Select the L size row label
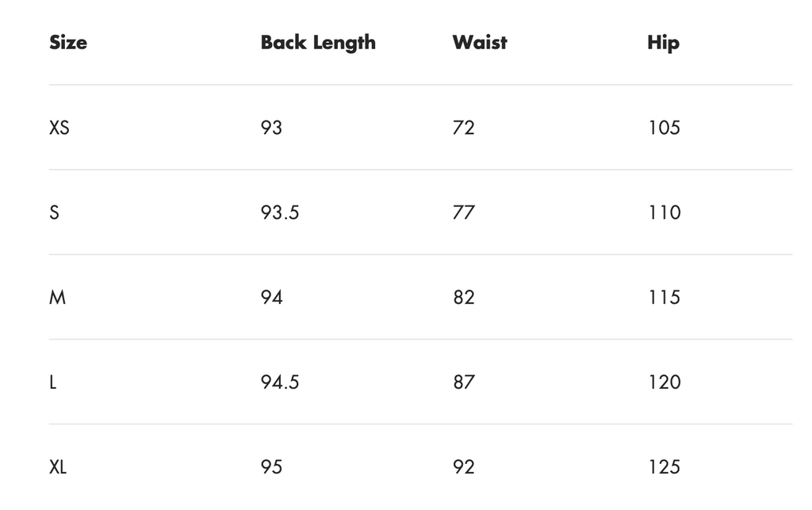This screenshot has height=510, width=812. 53,382
